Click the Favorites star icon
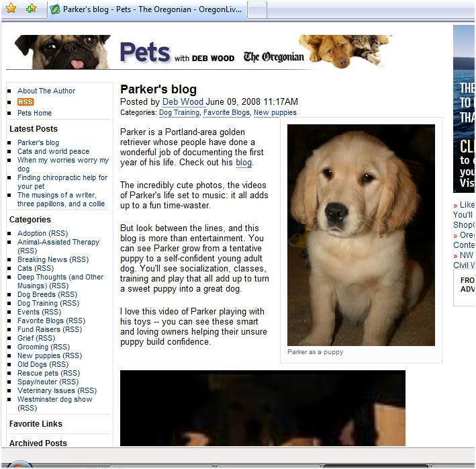The width and height of the screenshot is (476, 469). coord(11,9)
